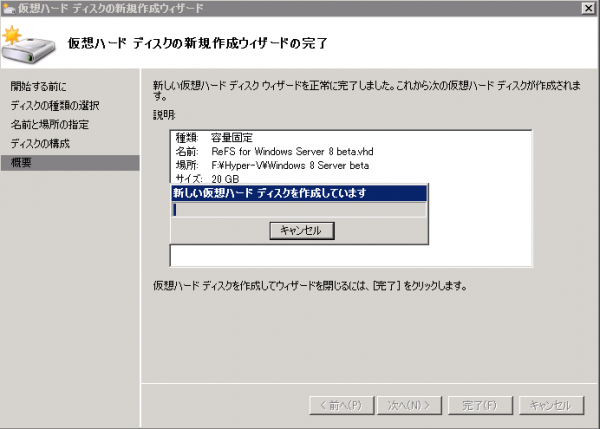Open the 名前と場所の指定 step
The width and height of the screenshot is (600, 429).
50,125
